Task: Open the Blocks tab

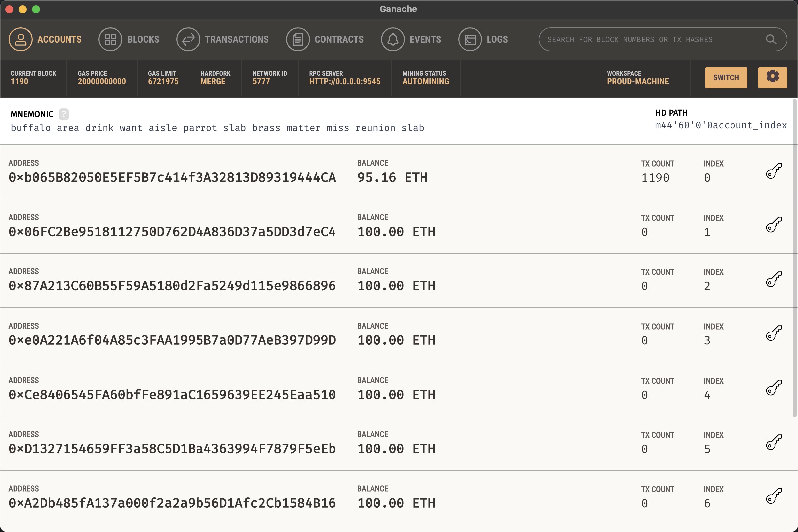Action: pos(129,39)
